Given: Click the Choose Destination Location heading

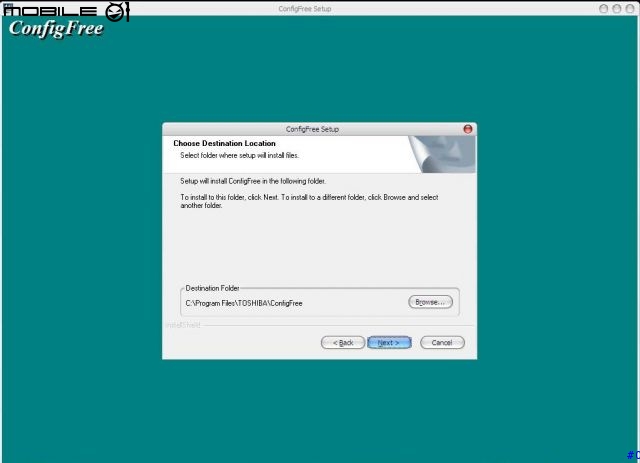Looking at the screenshot, I should point(224,143).
